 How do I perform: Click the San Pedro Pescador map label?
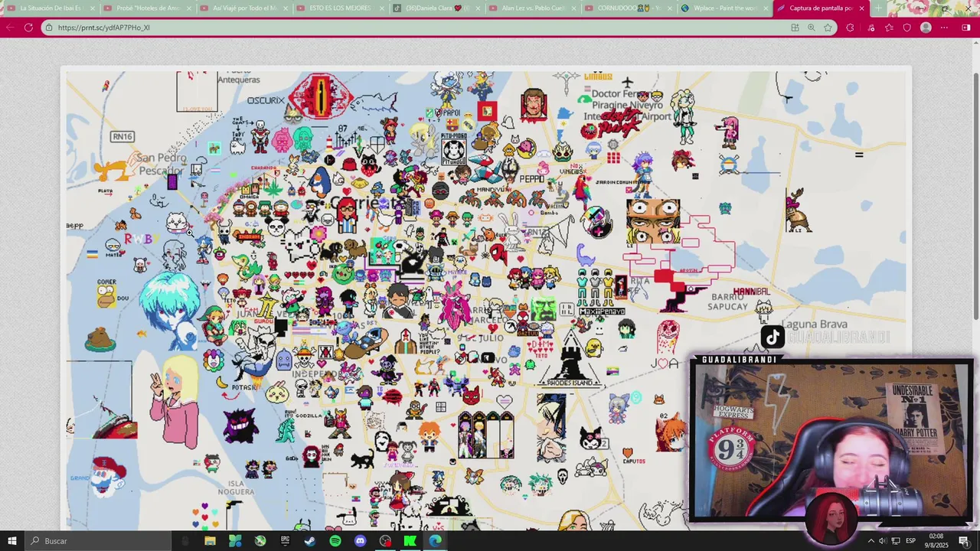pos(162,165)
